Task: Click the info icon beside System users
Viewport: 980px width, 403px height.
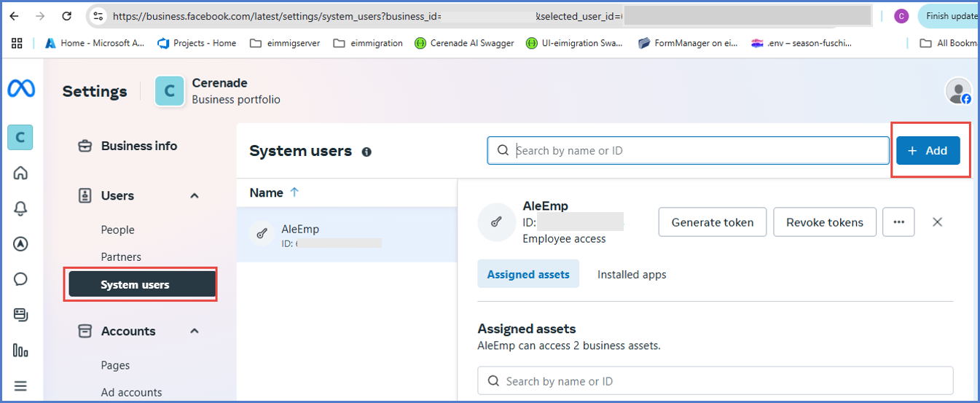Action: point(366,152)
